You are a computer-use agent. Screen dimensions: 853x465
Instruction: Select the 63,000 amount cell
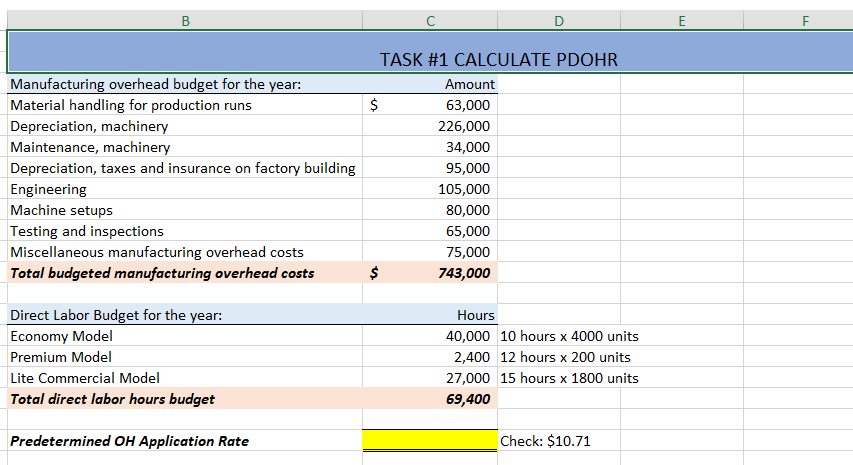click(x=430, y=104)
